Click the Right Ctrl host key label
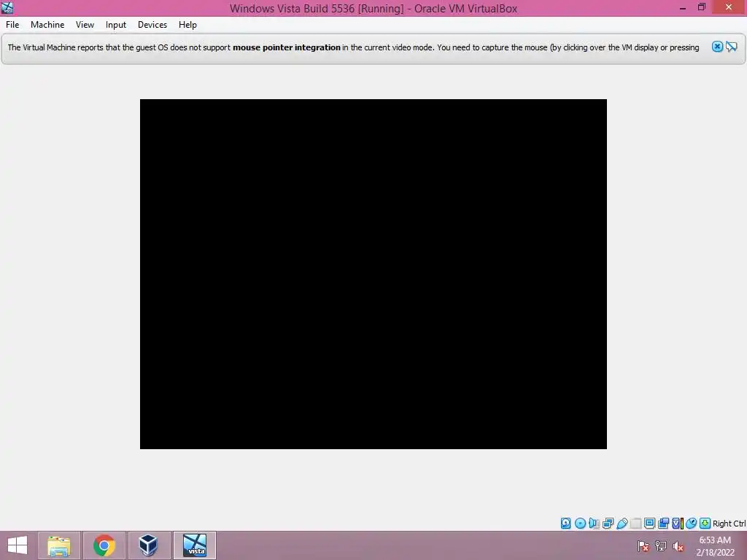This screenshot has height=560, width=747. [729, 524]
